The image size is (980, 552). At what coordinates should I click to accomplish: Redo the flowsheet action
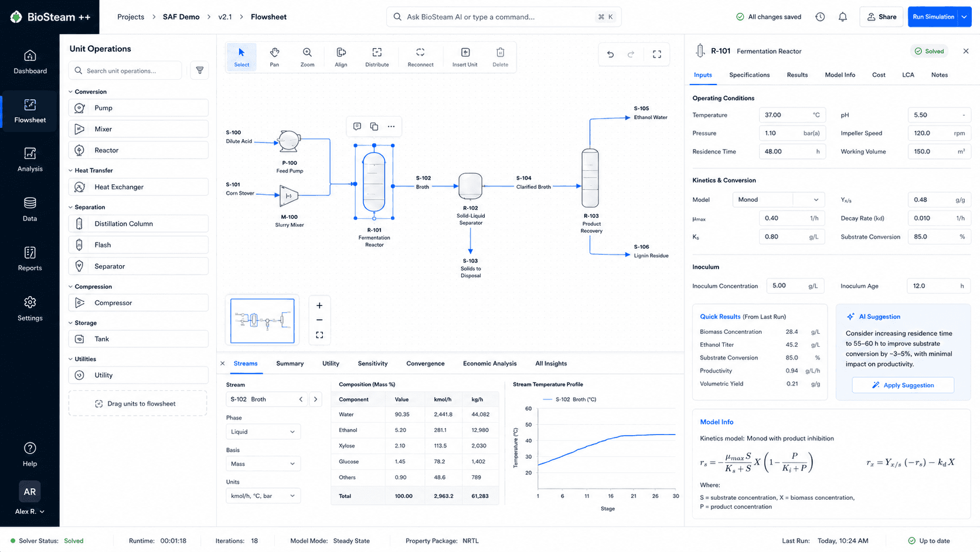pyautogui.click(x=631, y=54)
